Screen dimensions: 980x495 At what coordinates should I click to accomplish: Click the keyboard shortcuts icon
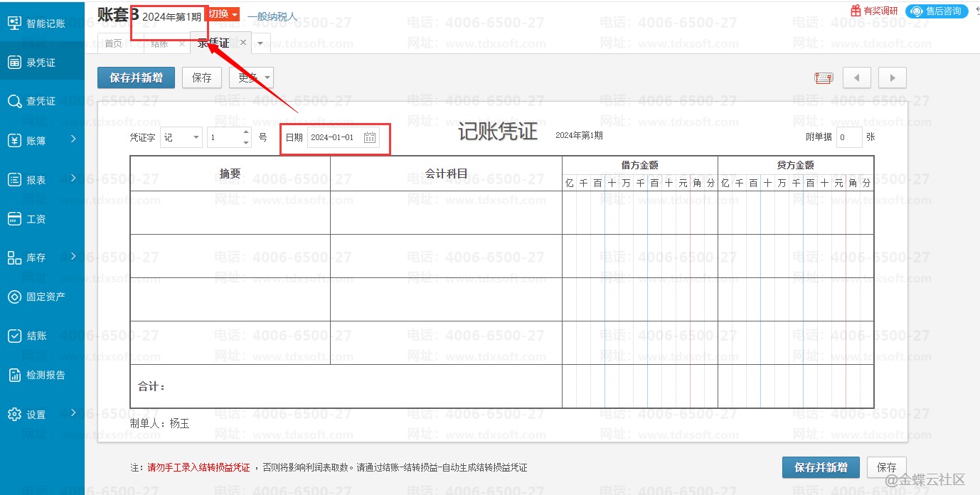[x=824, y=78]
